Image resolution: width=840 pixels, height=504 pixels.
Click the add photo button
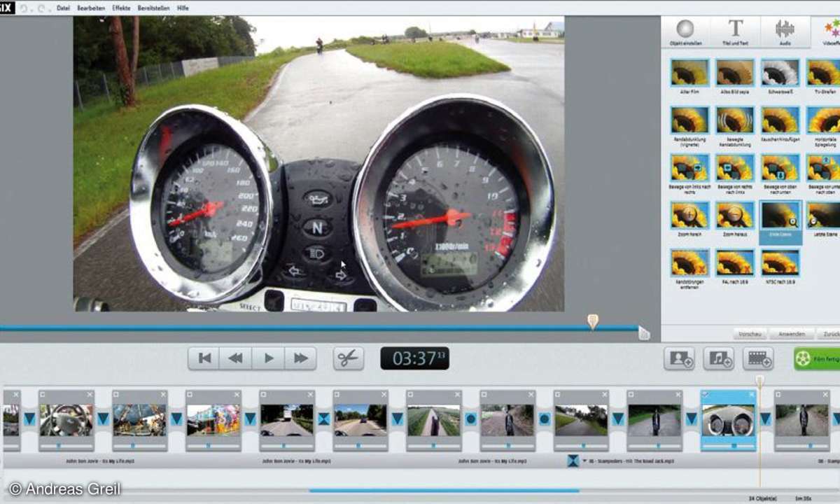pyautogui.click(x=680, y=358)
